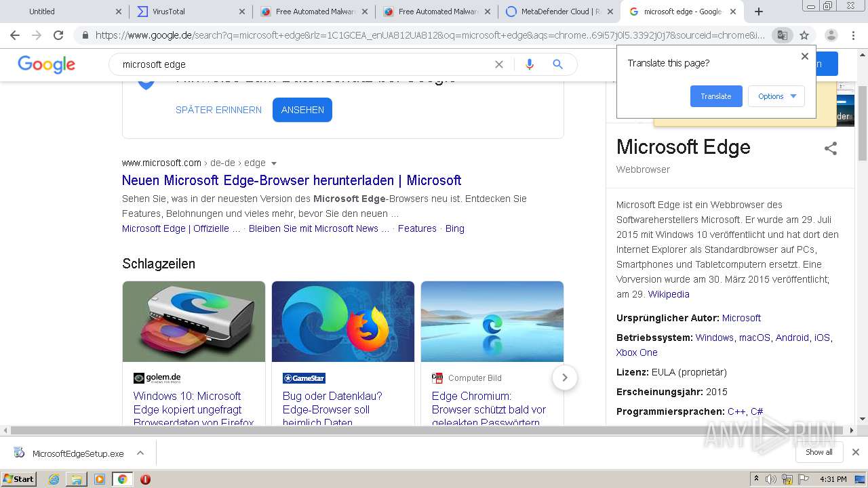868x488 pixels.
Task: Click the C++ programming language link
Action: point(736,411)
